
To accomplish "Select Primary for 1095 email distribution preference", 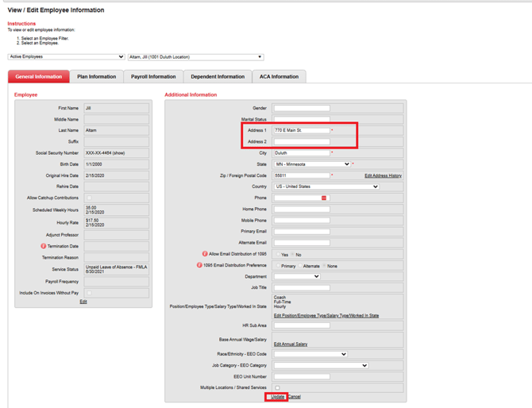I will coord(277,266).
